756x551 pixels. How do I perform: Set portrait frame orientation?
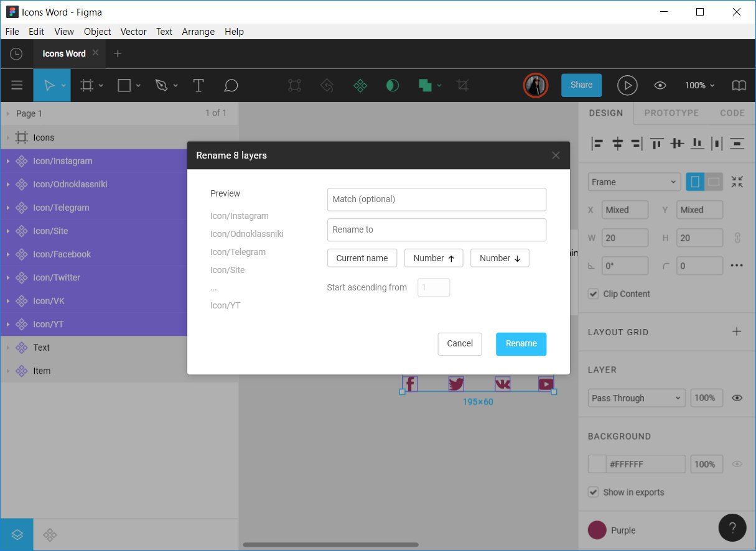(695, 182)
